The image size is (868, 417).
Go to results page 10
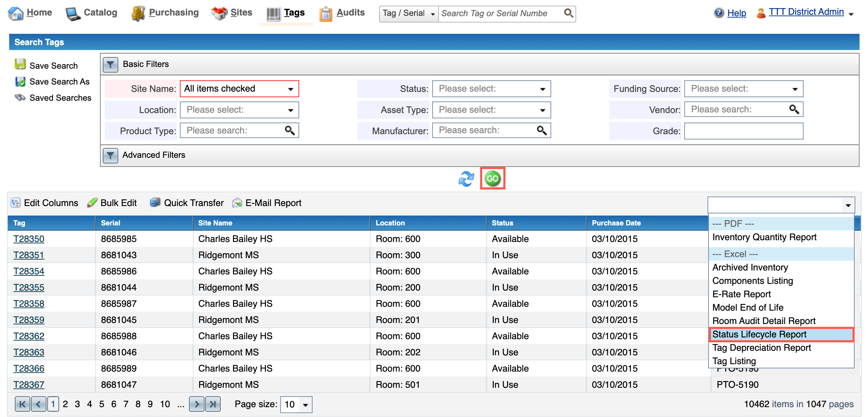click(165, 404)
